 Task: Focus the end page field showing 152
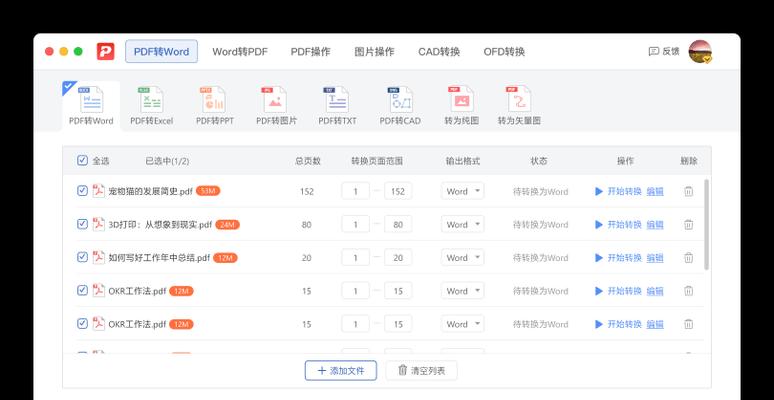[x=398, y=191]
